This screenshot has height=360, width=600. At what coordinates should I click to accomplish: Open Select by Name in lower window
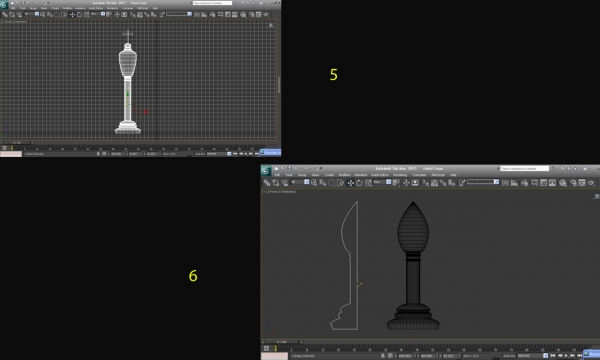(323, 183)
